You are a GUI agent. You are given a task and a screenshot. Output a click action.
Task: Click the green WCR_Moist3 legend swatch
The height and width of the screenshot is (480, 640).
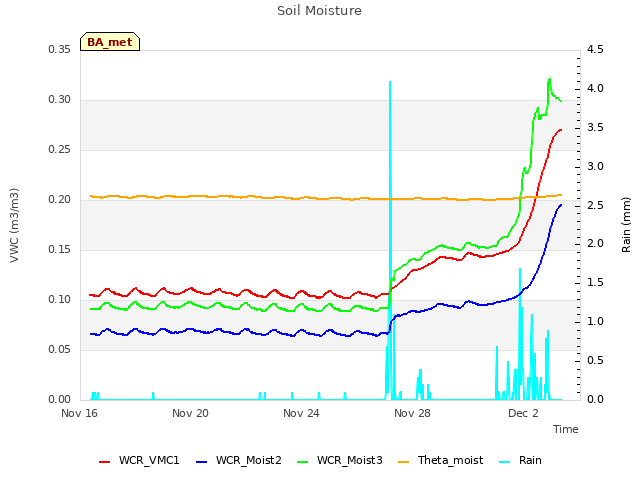pos(302,462)
